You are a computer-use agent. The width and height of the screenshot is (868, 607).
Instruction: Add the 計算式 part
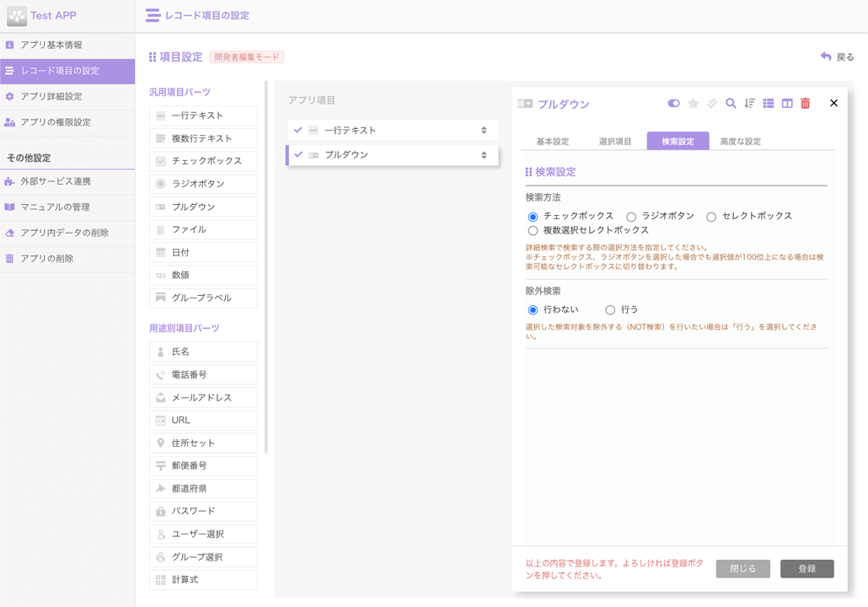point(203,580)
